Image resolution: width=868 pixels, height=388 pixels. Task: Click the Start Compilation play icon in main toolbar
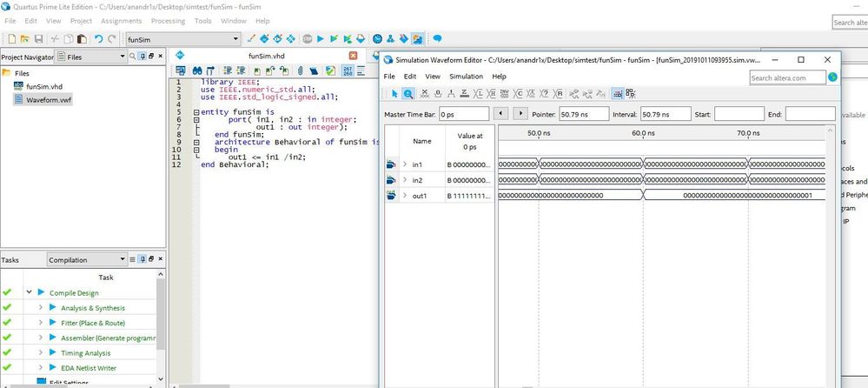(321, 39)
